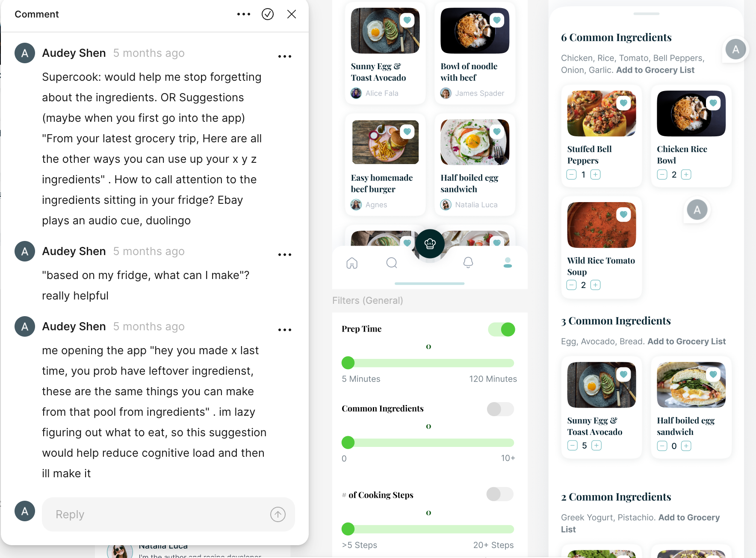This screenshot has height=558, width=756.
Task: Open the home tab in the bottom nav
Action: (x=352, y=263)
